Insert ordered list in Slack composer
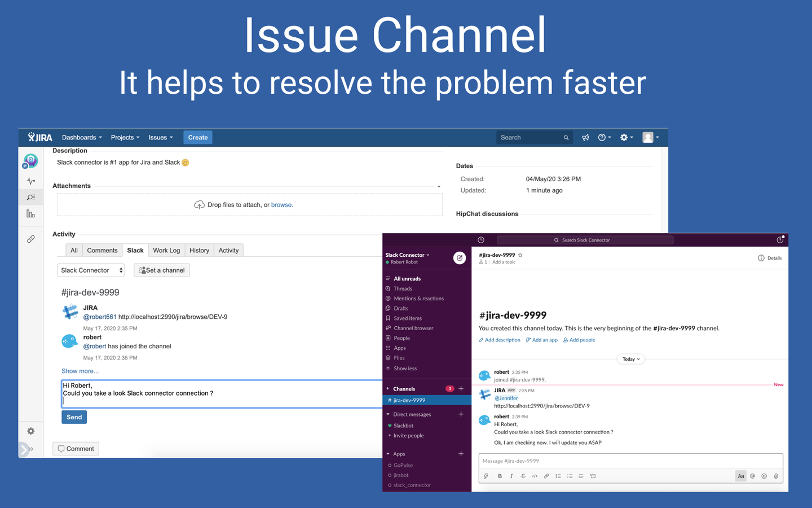 [x=558, y=476]
